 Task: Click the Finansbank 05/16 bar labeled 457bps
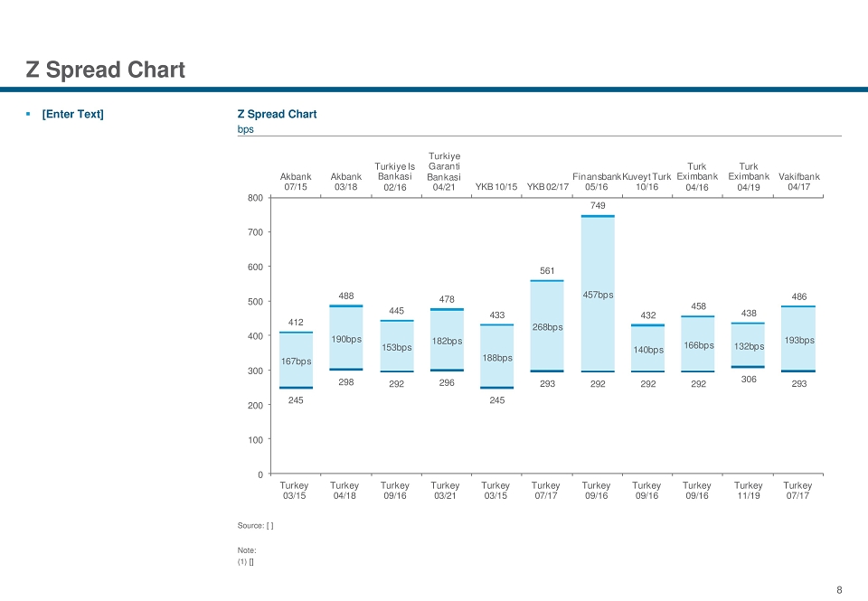click(598, 294)
